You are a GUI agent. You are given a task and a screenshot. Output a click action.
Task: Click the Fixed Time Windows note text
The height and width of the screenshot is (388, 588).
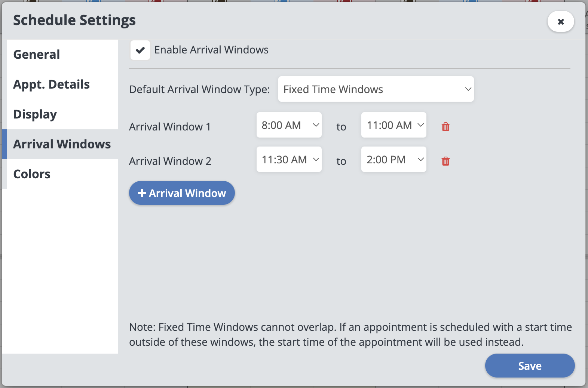coord(350,335)
